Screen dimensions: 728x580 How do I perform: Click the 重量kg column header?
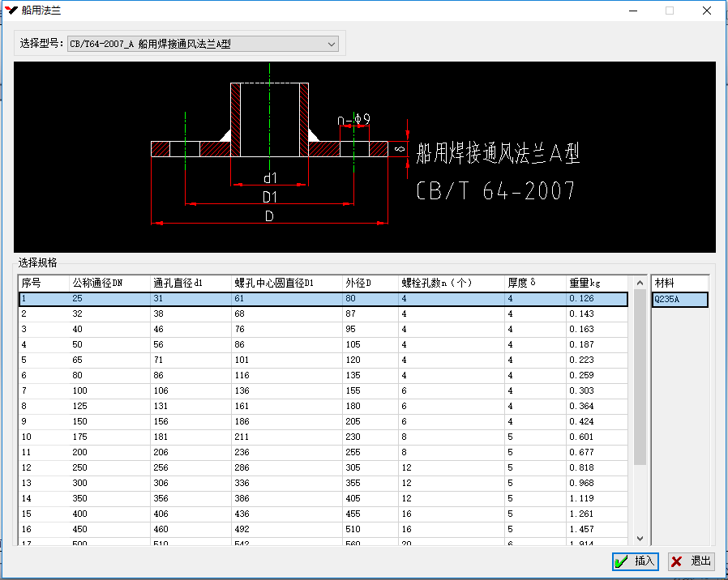click(596, 284)
